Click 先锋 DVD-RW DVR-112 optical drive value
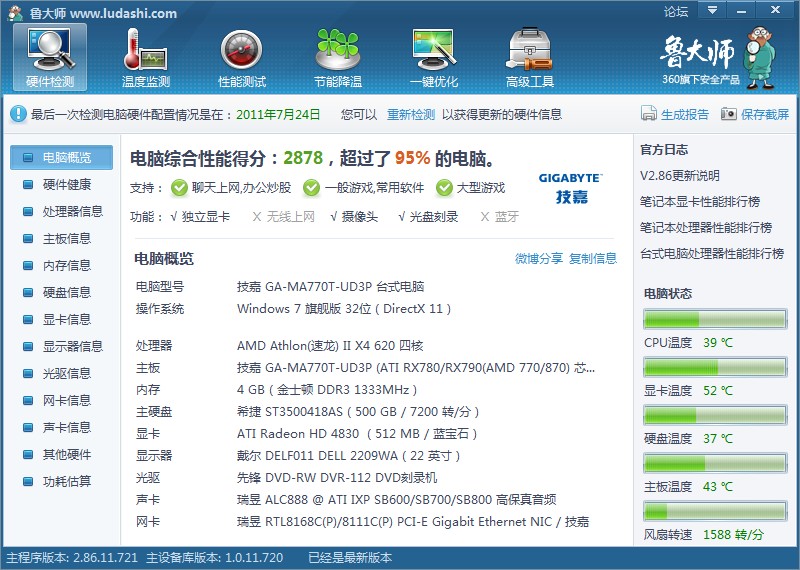Image resolution: width=800 pixels, height=570 pixels. click(337, 478)
